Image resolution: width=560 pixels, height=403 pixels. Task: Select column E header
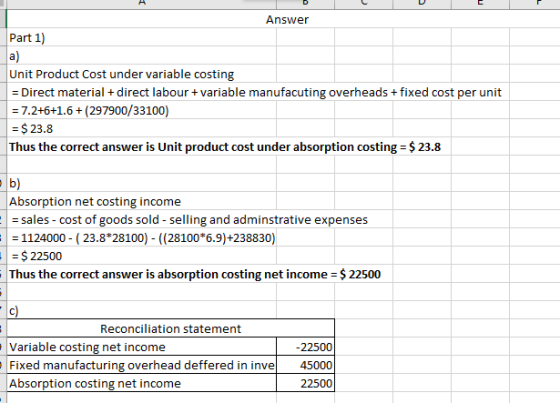click(x=480, y=4)
